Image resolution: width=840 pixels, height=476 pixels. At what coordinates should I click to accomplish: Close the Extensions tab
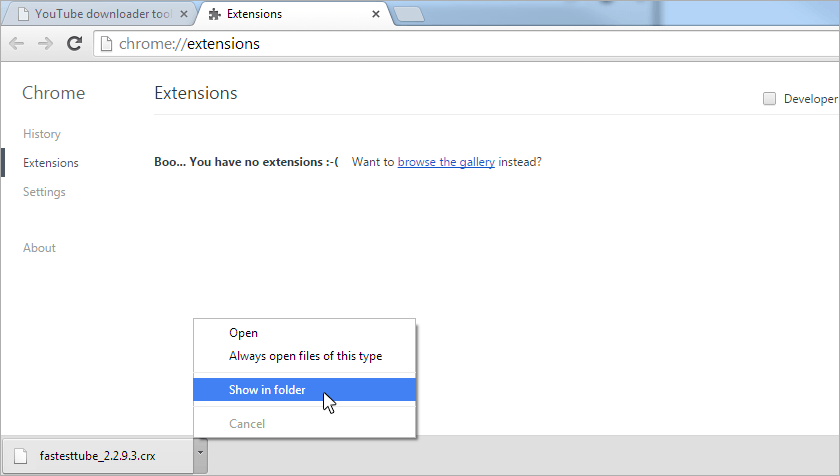[376, 15]
